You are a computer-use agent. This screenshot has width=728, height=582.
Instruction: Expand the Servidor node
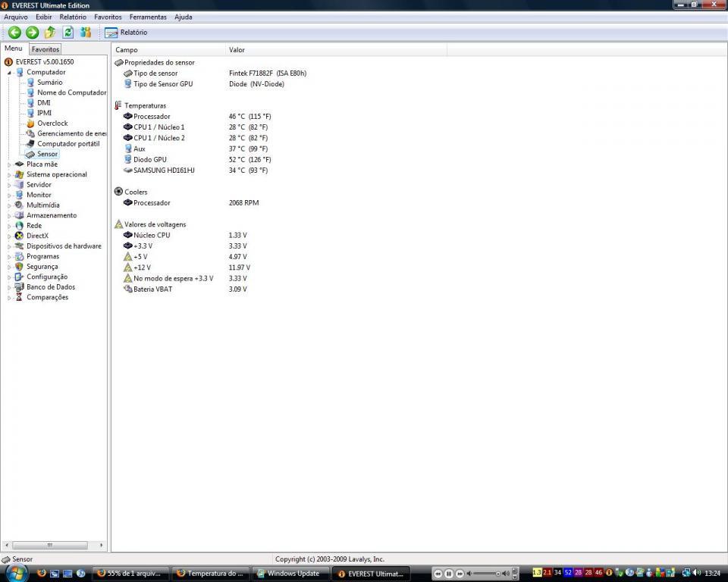9,185
